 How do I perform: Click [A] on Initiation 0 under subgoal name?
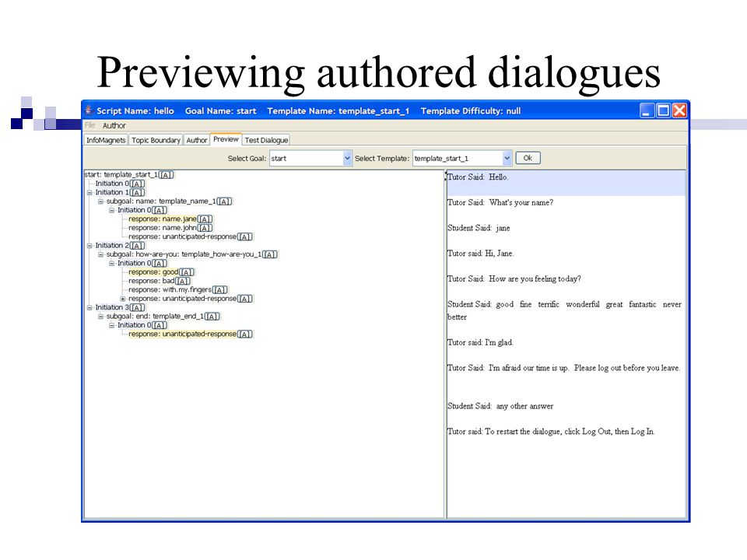coord(160,210)
